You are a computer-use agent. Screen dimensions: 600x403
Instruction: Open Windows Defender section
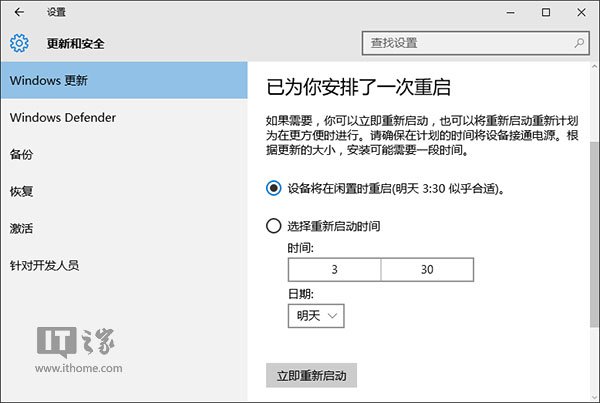point(124,117)
